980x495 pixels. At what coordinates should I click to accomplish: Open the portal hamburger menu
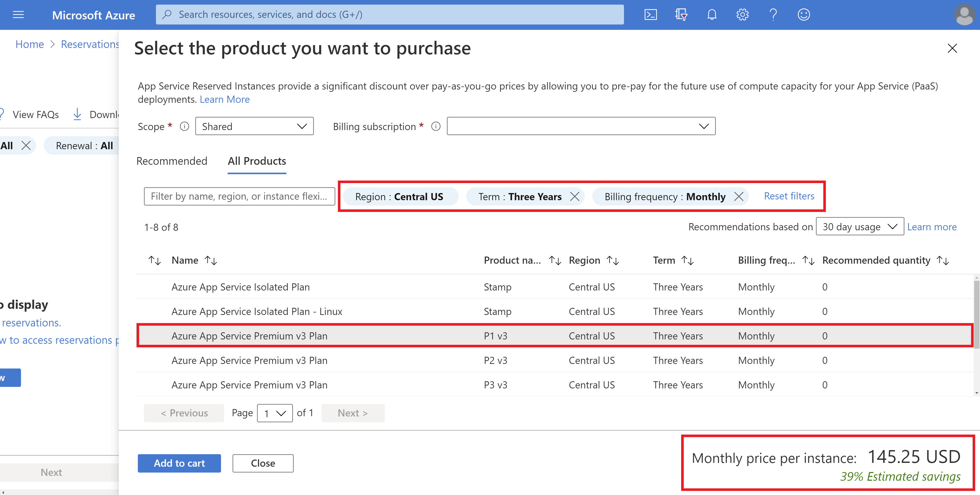click(x=18, y=15)
